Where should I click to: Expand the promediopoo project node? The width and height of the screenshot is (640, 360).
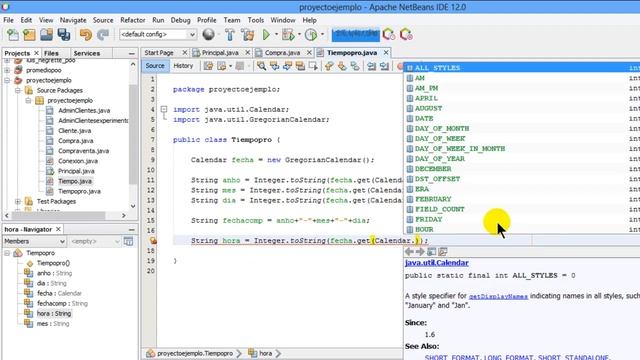point(7,70)
